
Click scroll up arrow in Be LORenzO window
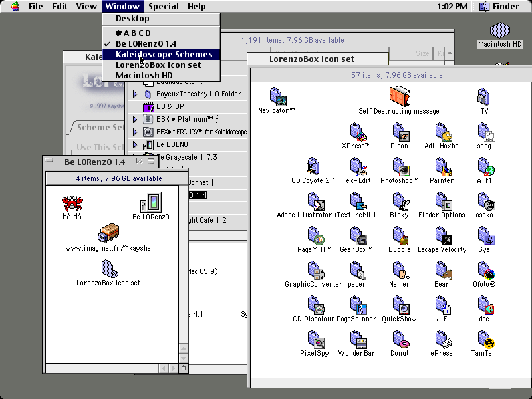(x=184, y=348)
